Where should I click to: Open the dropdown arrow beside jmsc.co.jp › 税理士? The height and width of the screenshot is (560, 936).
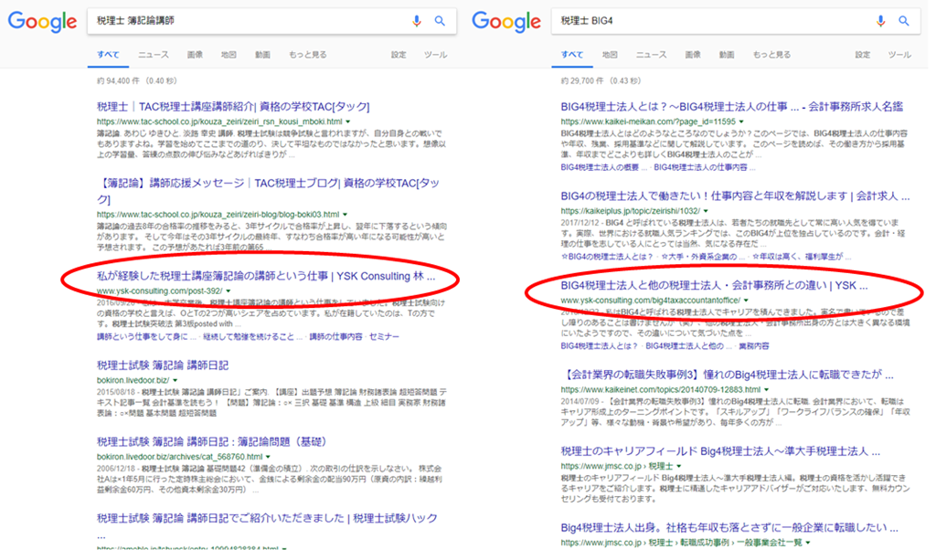click(679, 467)
